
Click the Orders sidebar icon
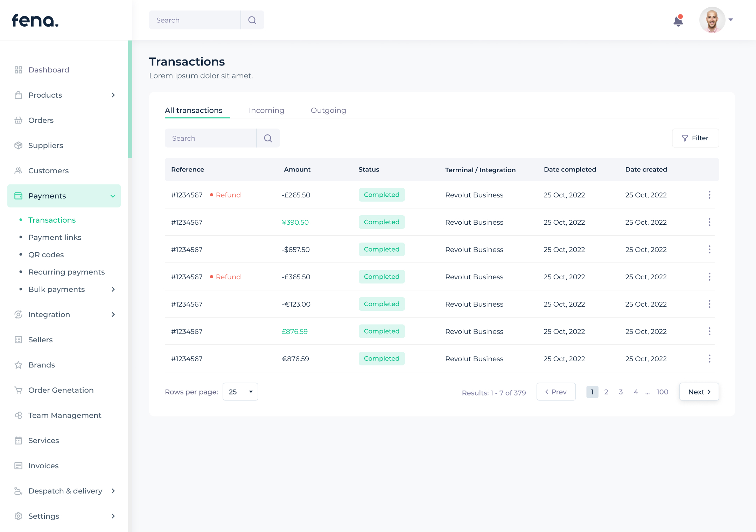click(x=19, y=120)
